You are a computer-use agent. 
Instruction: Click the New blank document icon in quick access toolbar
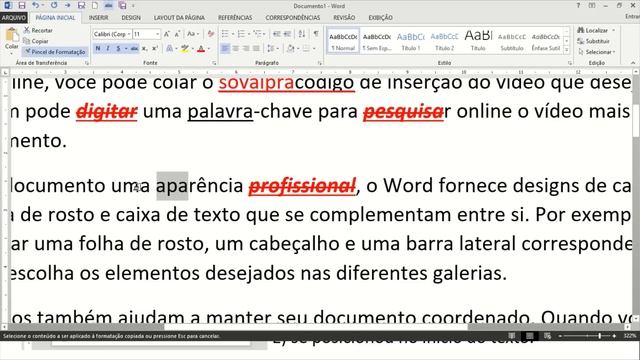coord(95,5)
